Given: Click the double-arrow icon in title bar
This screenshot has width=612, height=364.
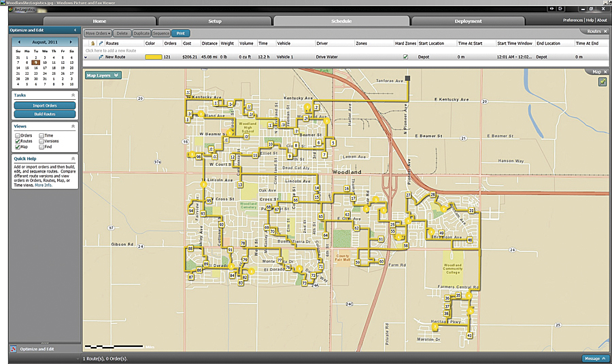Looking at the screenshot, I should 551,9.
